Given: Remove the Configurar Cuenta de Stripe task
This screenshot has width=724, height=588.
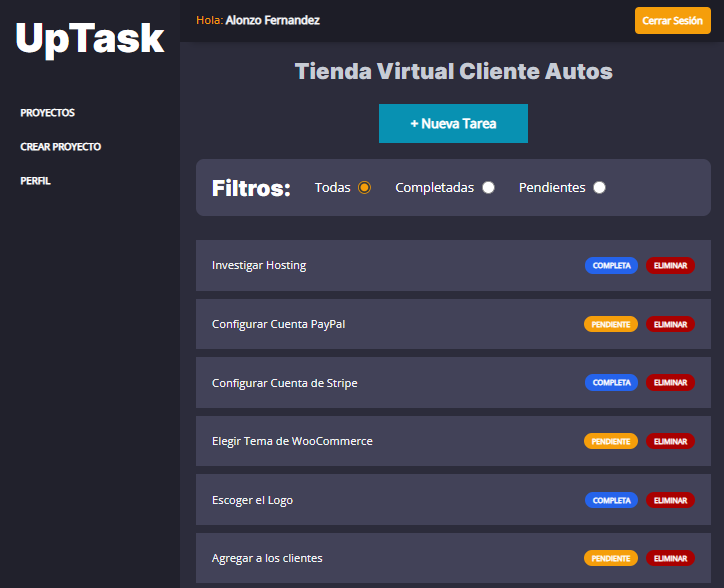Looking at the screenshot, I should coord(670,383).
